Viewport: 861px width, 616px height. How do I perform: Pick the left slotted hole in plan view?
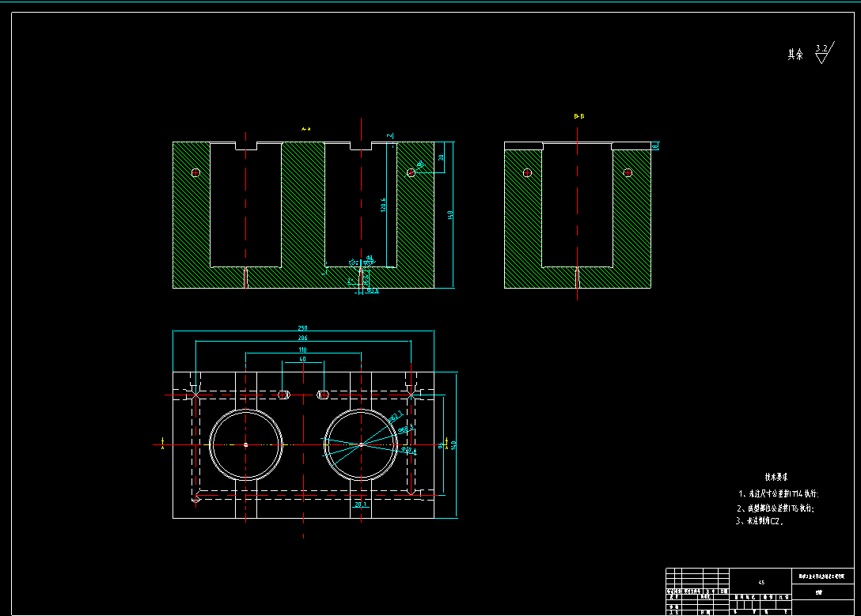click(x=283, y=395)
